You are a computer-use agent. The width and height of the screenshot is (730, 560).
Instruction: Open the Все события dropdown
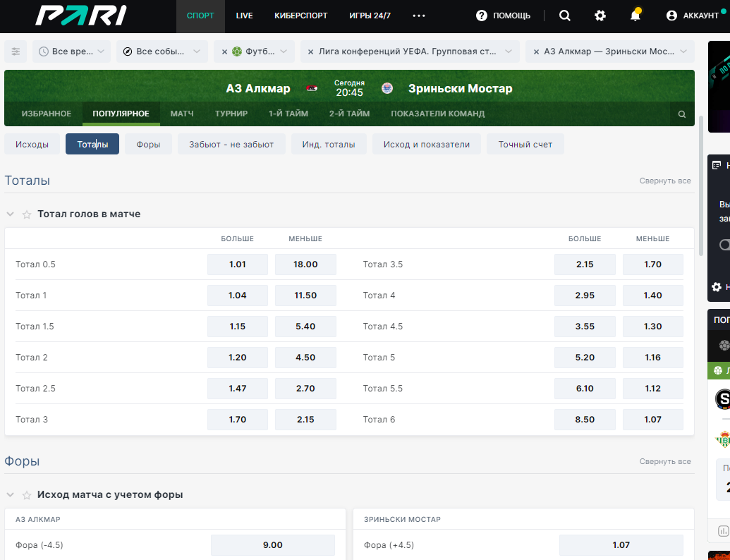click(162, 51)
